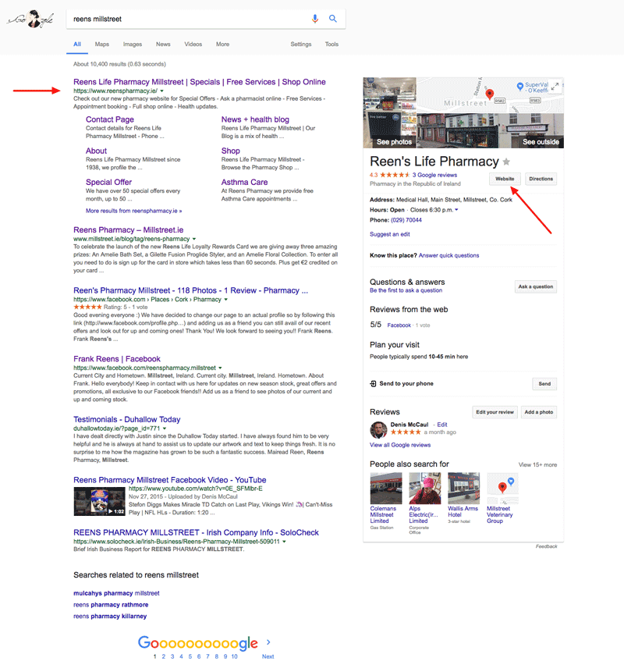
Task: Search mulcahys pharmacy millstreet related query
Action: [116, 593]
